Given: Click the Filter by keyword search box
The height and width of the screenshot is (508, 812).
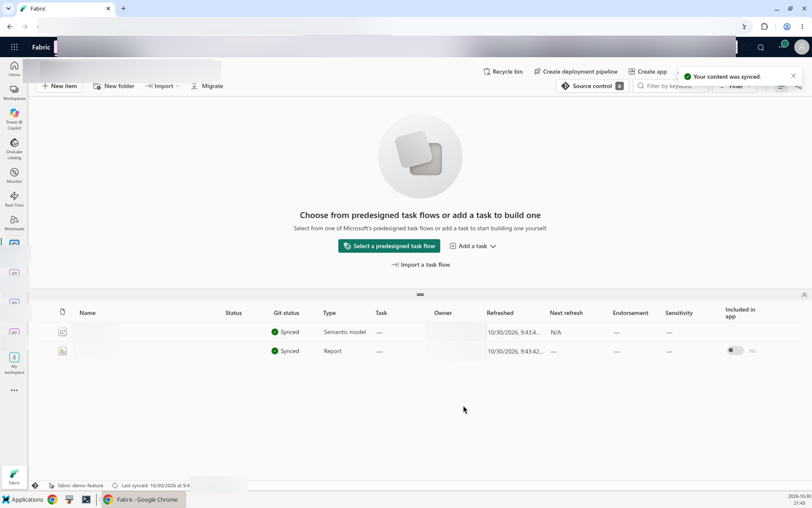Looking at the screenshot, I should 671,86.
